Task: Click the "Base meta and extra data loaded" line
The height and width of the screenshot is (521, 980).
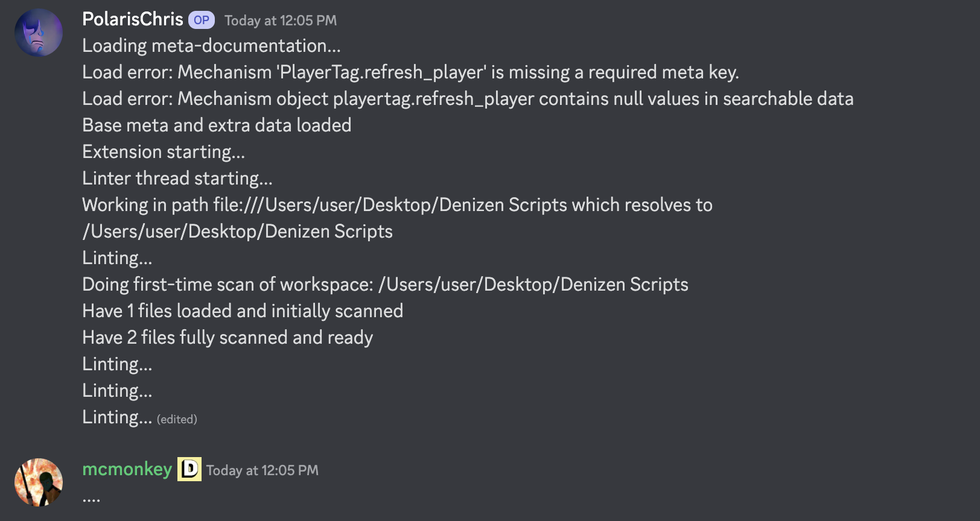Action: [x=217, y=125]
